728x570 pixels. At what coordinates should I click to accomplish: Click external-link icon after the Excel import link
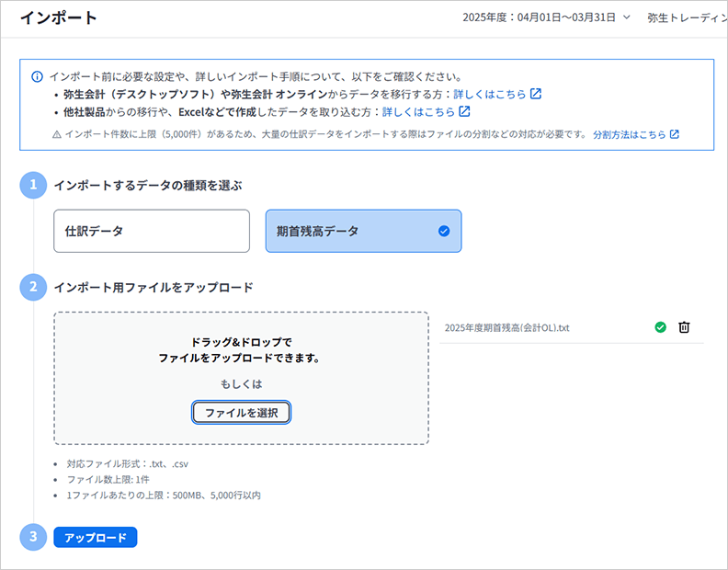(464, 112)
